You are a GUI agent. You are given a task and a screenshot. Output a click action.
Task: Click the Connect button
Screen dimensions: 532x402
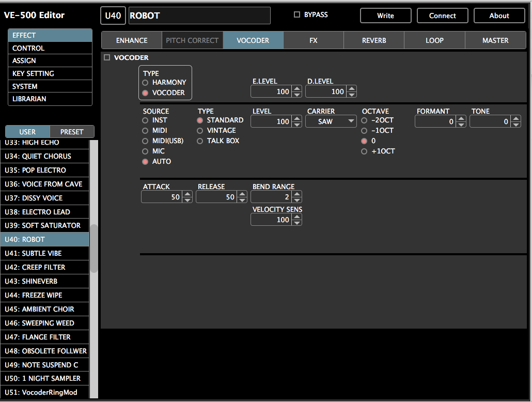(442, 16)
